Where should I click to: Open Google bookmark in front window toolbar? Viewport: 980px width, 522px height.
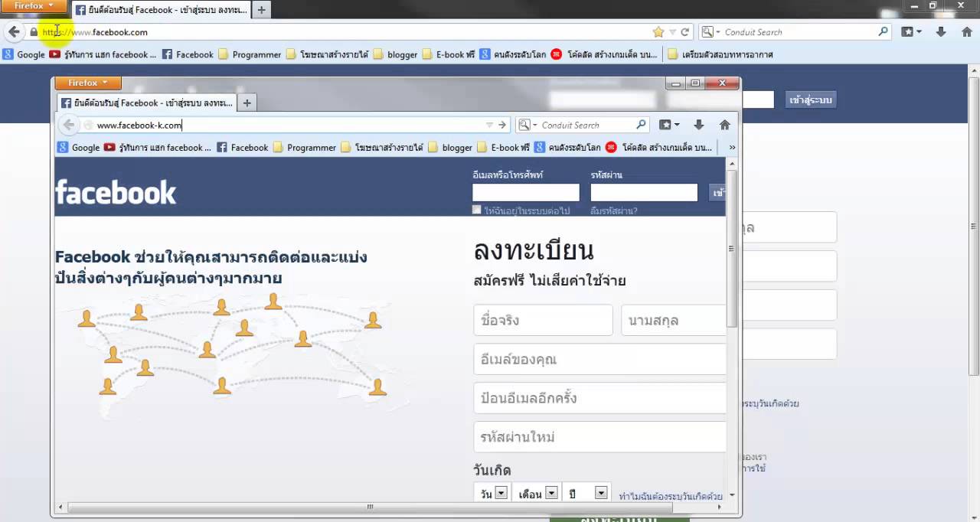(x=79, y=147)
